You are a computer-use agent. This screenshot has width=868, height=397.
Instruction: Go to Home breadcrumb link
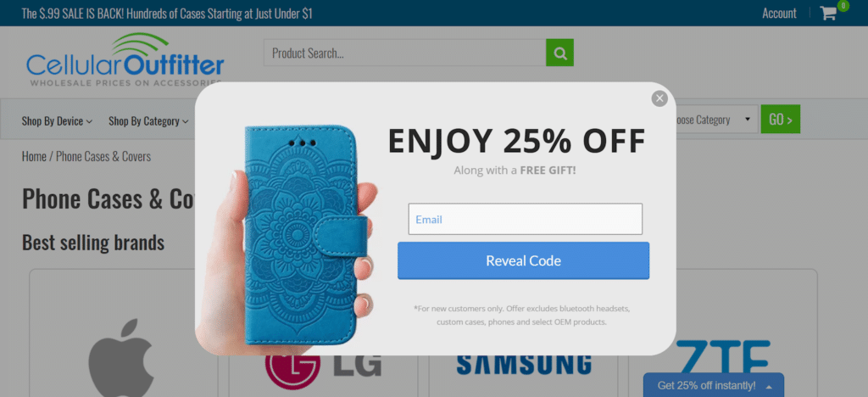34,157
